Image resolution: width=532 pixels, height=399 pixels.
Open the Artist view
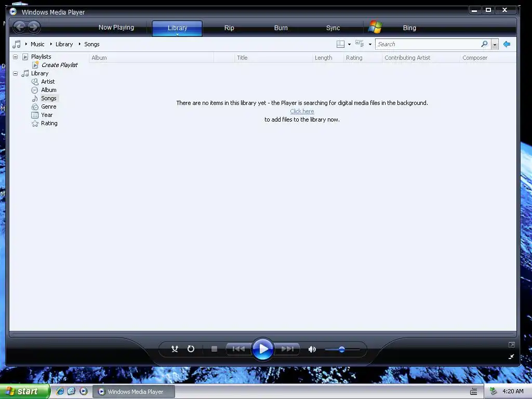(x=47, y=82)
